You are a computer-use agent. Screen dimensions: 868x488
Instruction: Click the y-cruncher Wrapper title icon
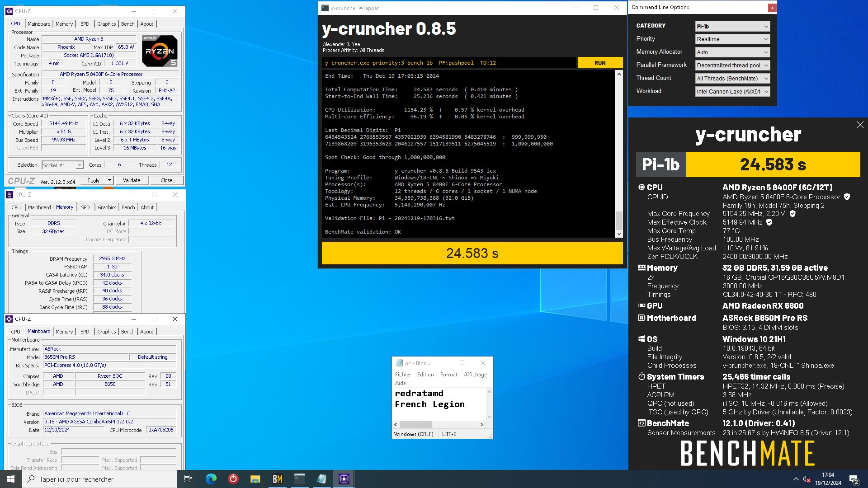[x=325, y=8]
